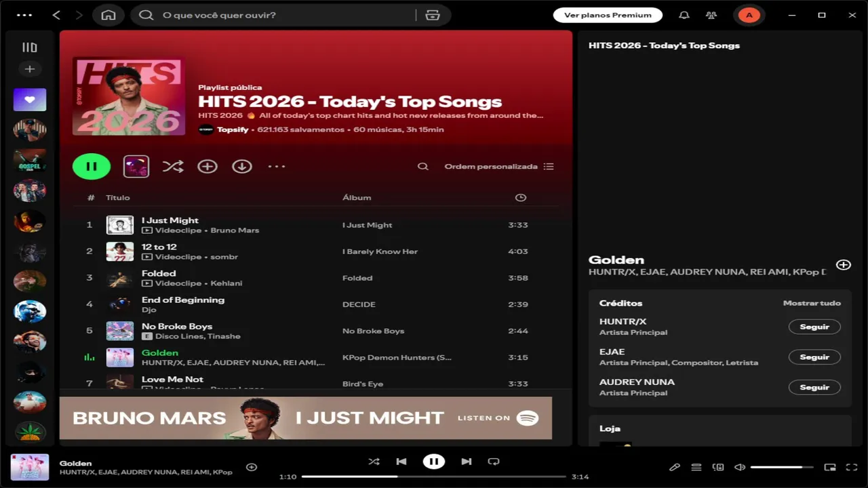Create playlist with the plus icon in sidebar

point(30,69)
